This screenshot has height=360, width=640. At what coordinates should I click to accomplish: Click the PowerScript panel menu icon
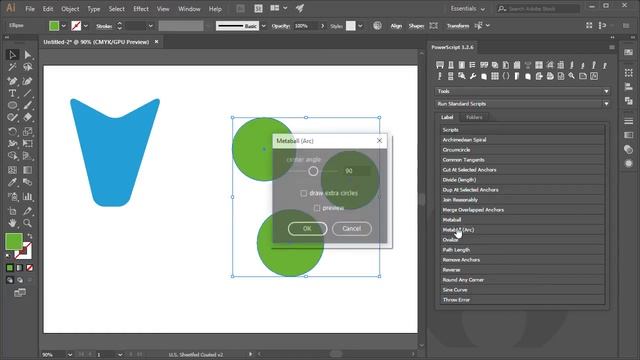(x=611, y=47)
